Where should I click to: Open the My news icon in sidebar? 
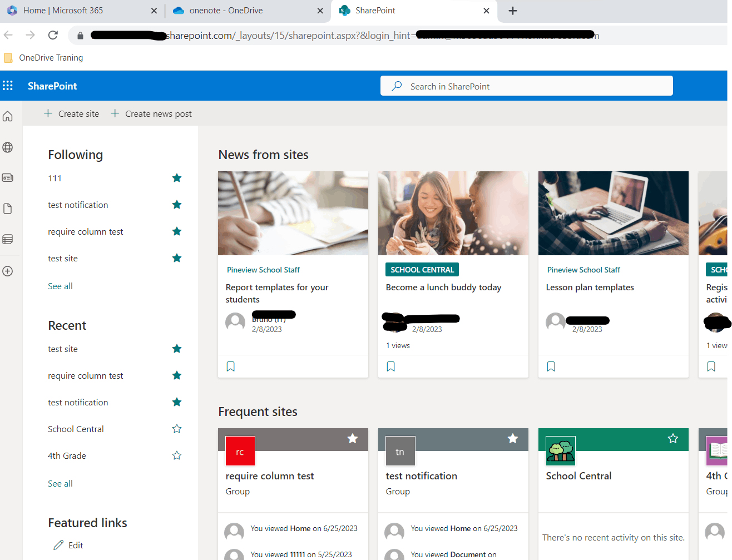8,178
